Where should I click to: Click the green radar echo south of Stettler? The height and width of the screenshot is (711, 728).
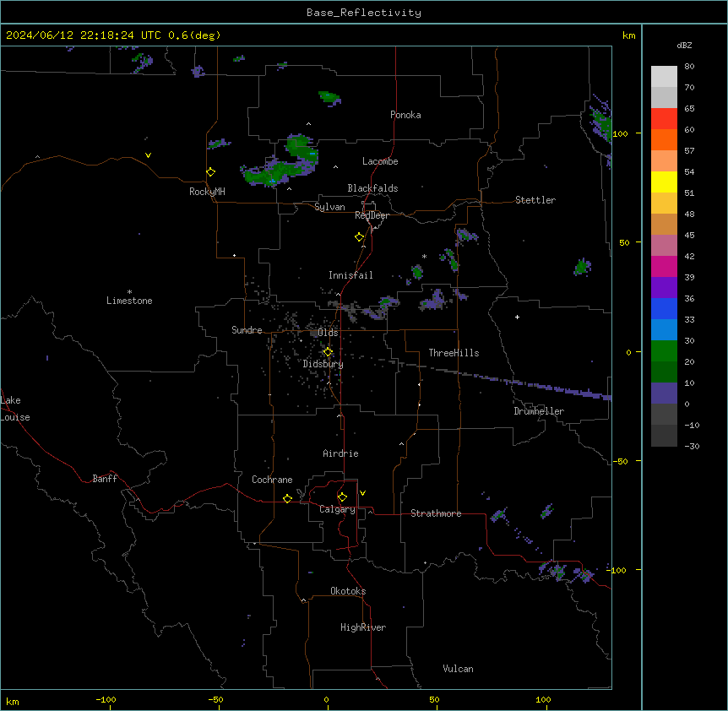click(582, 268)
